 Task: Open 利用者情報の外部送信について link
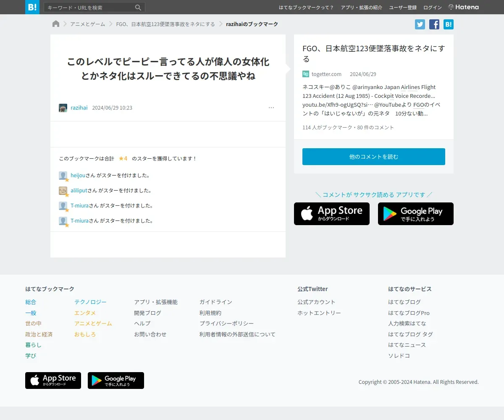click(237, 334)
